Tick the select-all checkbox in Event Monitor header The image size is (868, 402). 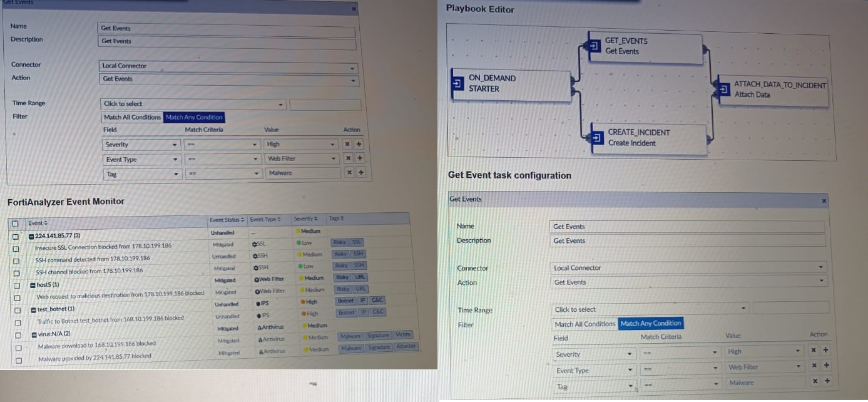click(14, 224)
